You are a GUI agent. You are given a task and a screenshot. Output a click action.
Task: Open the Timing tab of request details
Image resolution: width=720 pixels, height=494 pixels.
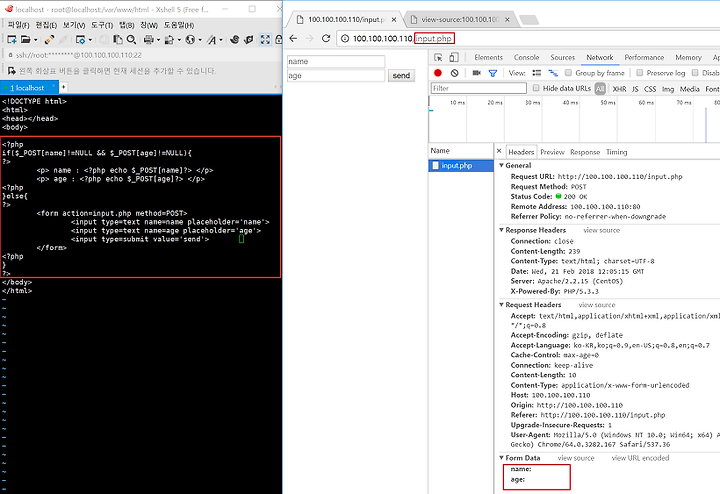click(616, 152)
